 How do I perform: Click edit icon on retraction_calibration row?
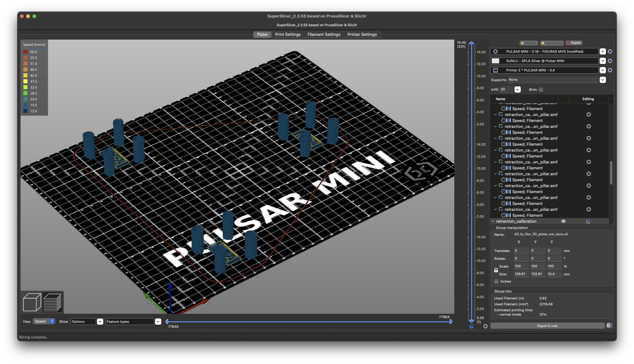click(588, 221)
